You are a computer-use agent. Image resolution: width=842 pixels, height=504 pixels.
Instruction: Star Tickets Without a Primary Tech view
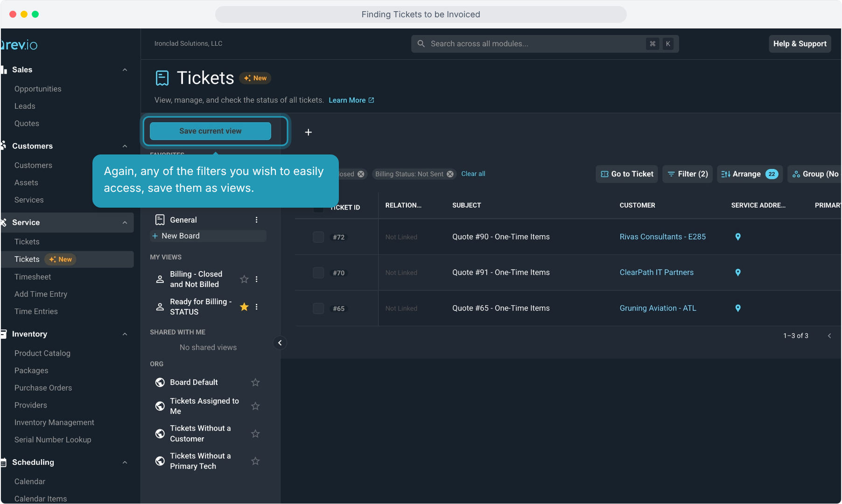coord(255,461)
